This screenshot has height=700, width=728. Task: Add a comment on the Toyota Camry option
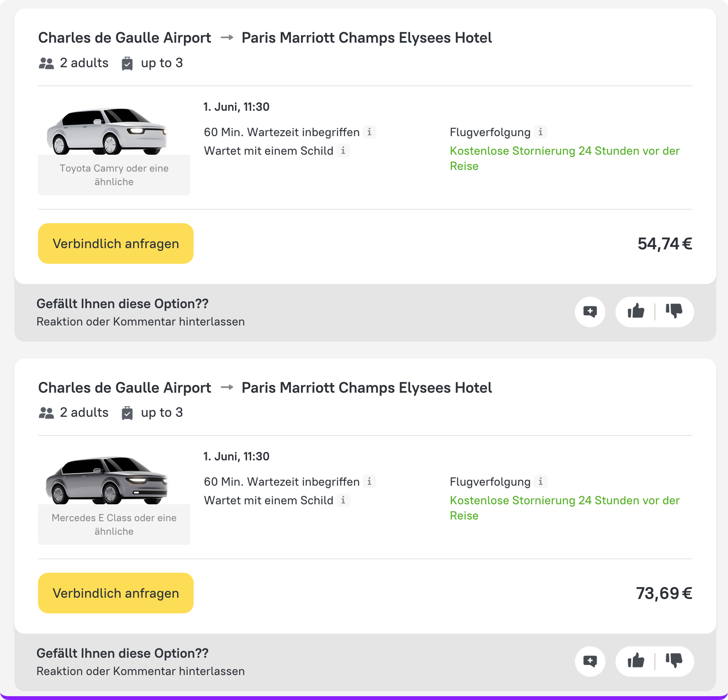tap(590, 312)
